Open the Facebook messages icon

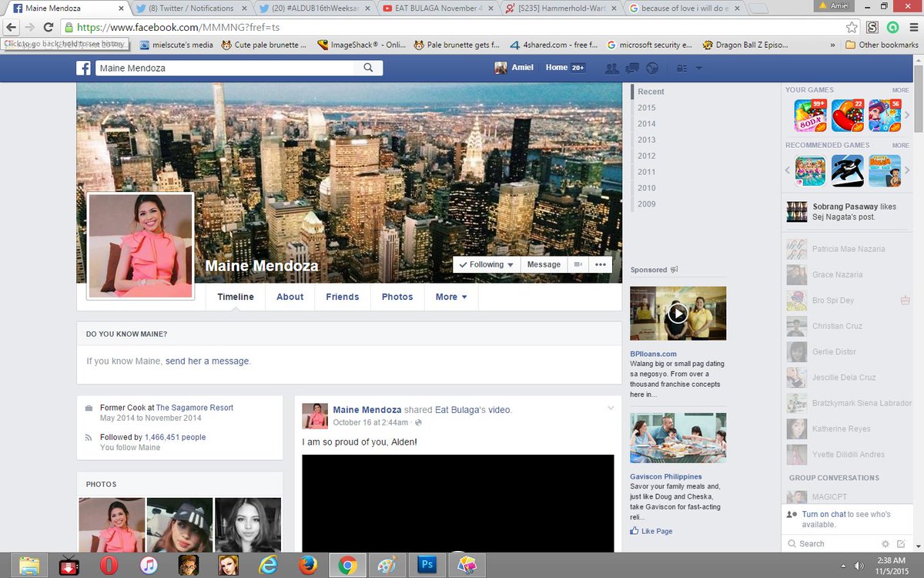(632, 69)
